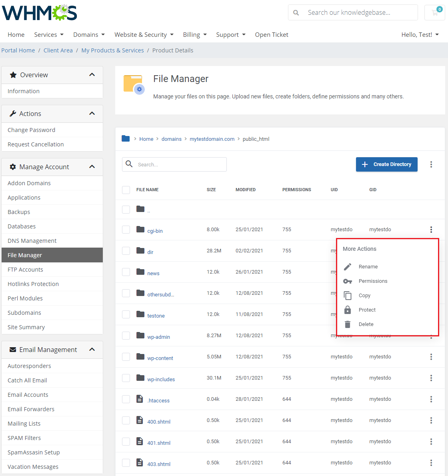The width and height of the screenshot is (448, 476).
Task: Open the toolbar three-dot menu beside Create Directory
Action: coord(431,164)
